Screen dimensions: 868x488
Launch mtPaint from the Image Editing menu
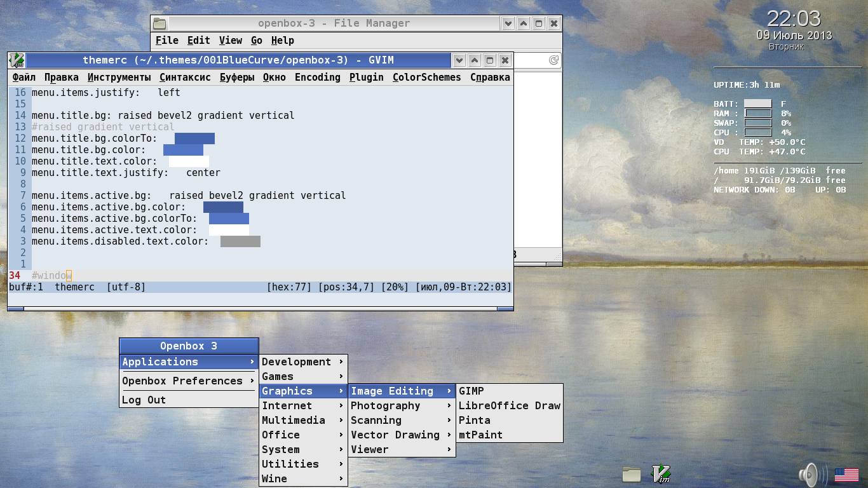(510, 435)
